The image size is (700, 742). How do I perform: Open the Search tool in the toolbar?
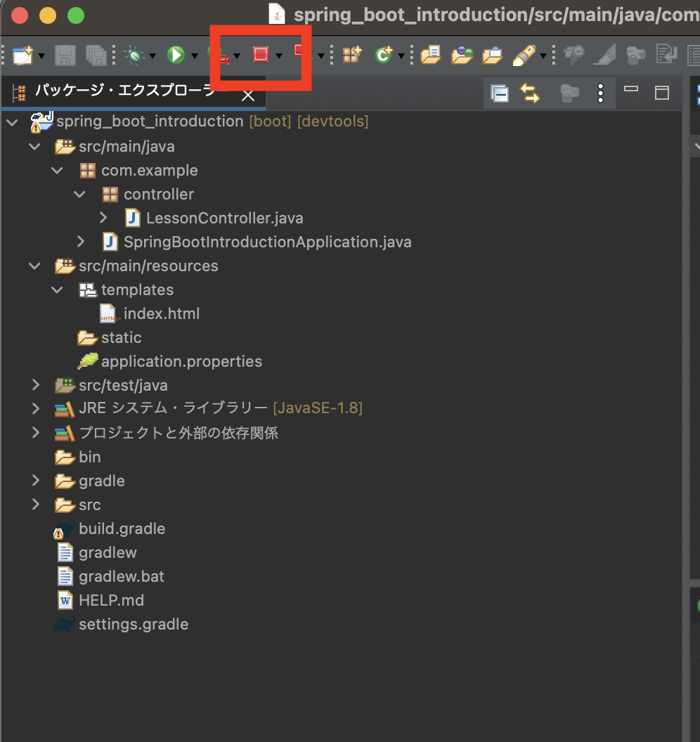point(525,56)
